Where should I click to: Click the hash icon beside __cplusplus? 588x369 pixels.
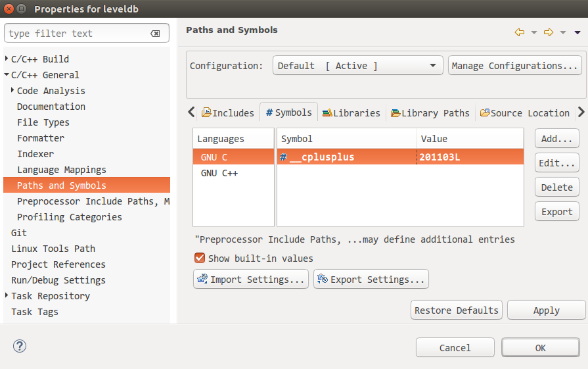pos(284,157)
